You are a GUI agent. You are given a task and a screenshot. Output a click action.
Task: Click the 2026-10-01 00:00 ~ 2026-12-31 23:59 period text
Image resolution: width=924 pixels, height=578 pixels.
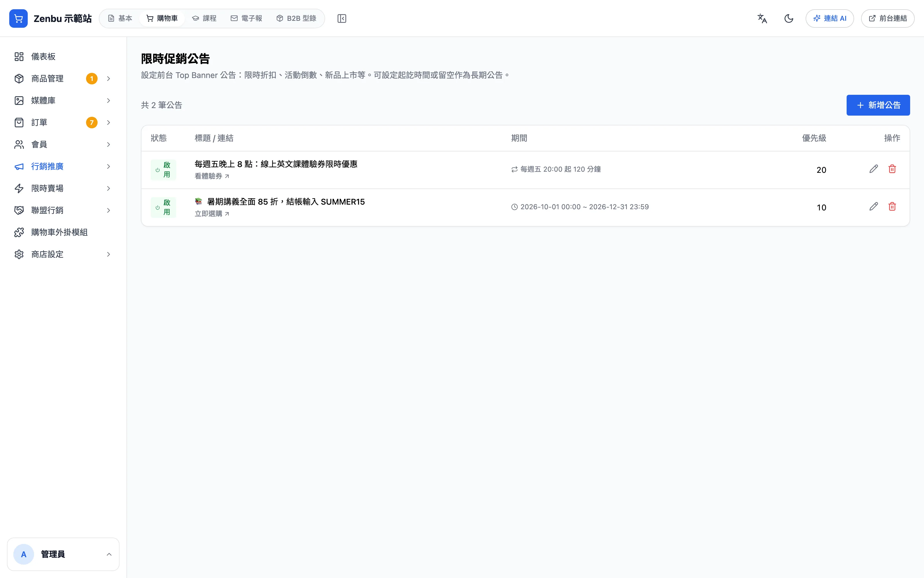click(x=584, y=207)
